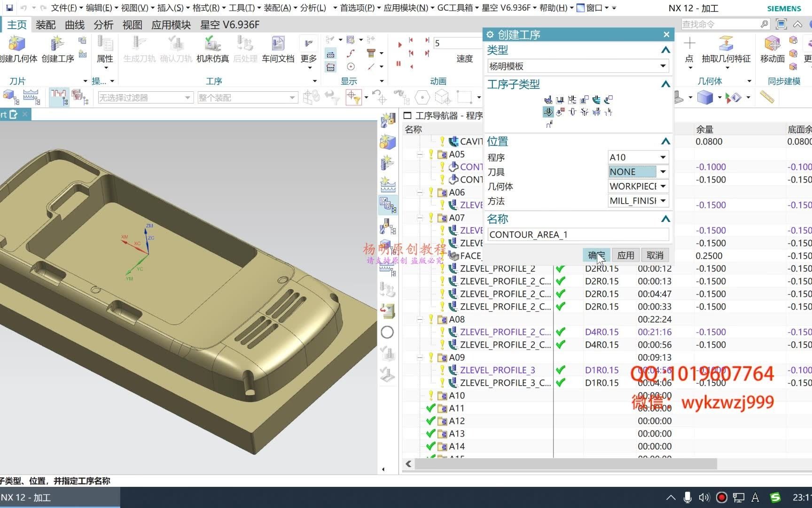Select the highlighted FIXED_CONTOUR subtype icon
The width and height of the screenshot is (812, 508).
tap(548, 112)
